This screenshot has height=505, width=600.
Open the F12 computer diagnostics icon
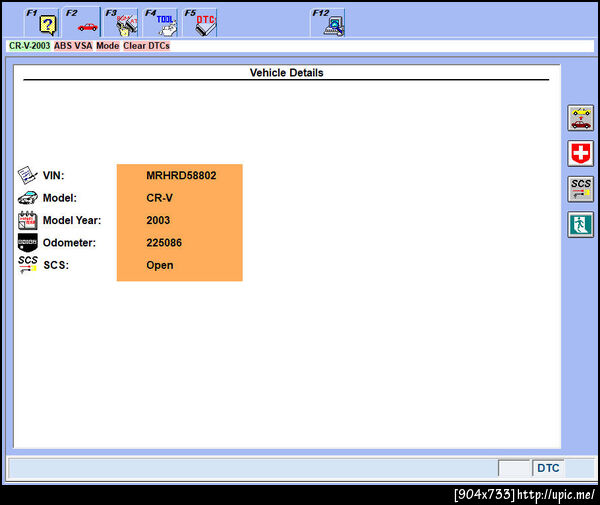coord(328,23)
